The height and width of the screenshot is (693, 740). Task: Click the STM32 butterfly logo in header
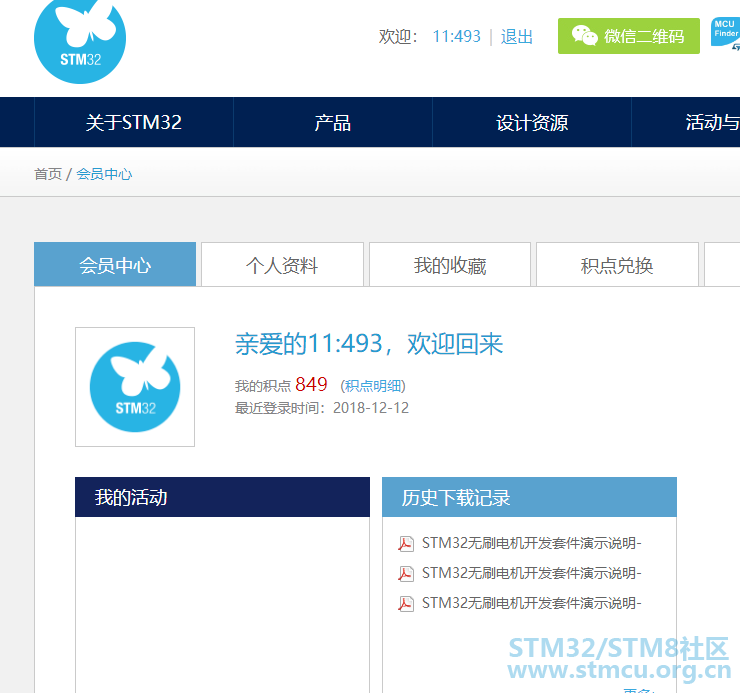[x=80, y=42]
